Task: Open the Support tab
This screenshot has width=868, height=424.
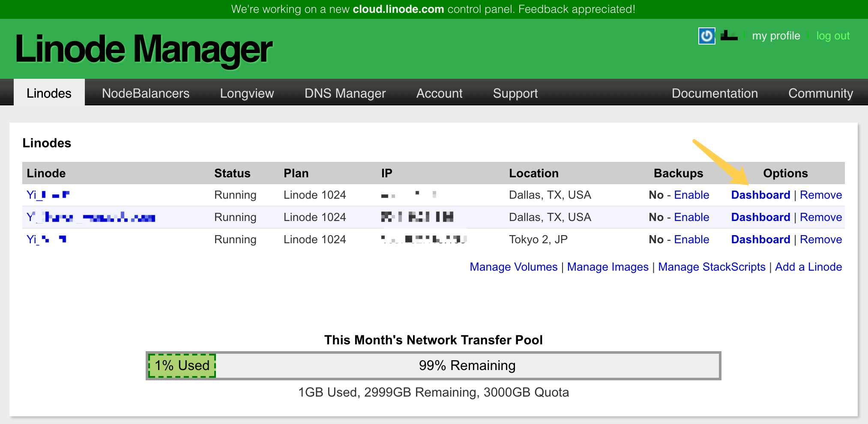Action: (515, 93)
